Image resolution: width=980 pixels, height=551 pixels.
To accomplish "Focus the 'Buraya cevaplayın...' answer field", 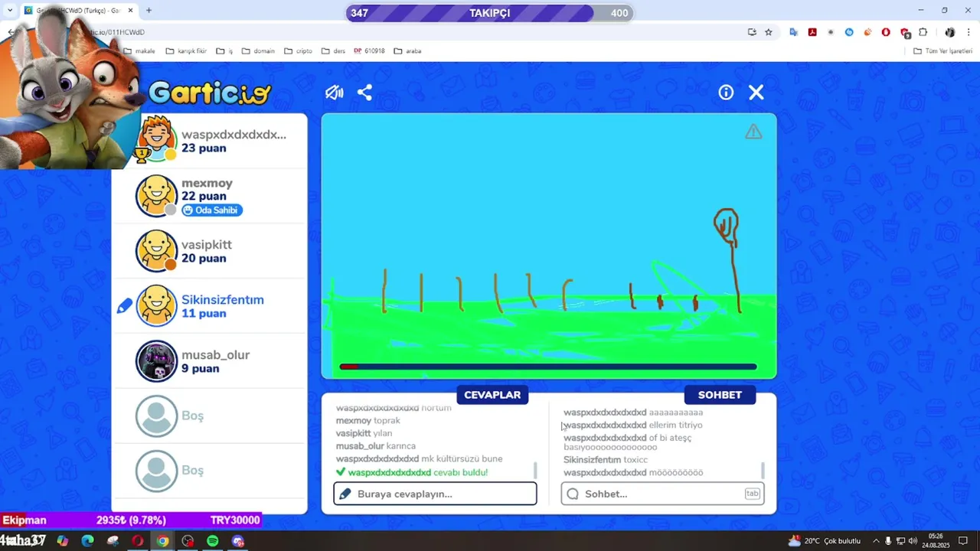I will point(435,494).
